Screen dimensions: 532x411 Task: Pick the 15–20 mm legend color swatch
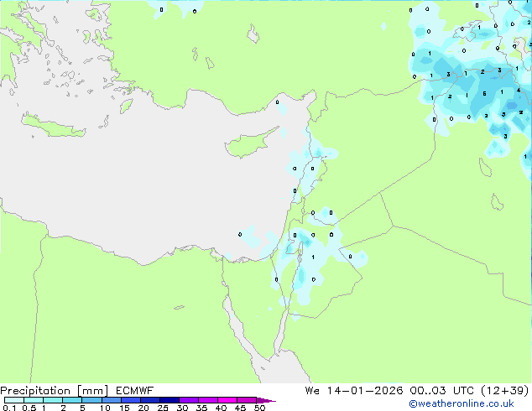[130, 400]
